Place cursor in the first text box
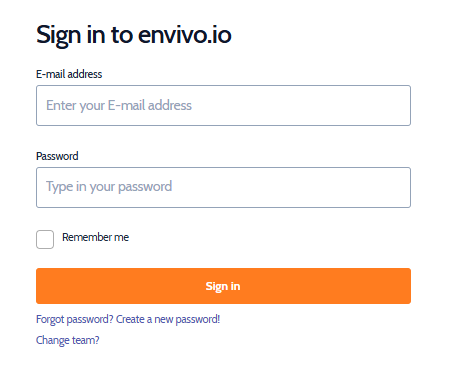The image size is (456, 378). pos(223,105)
